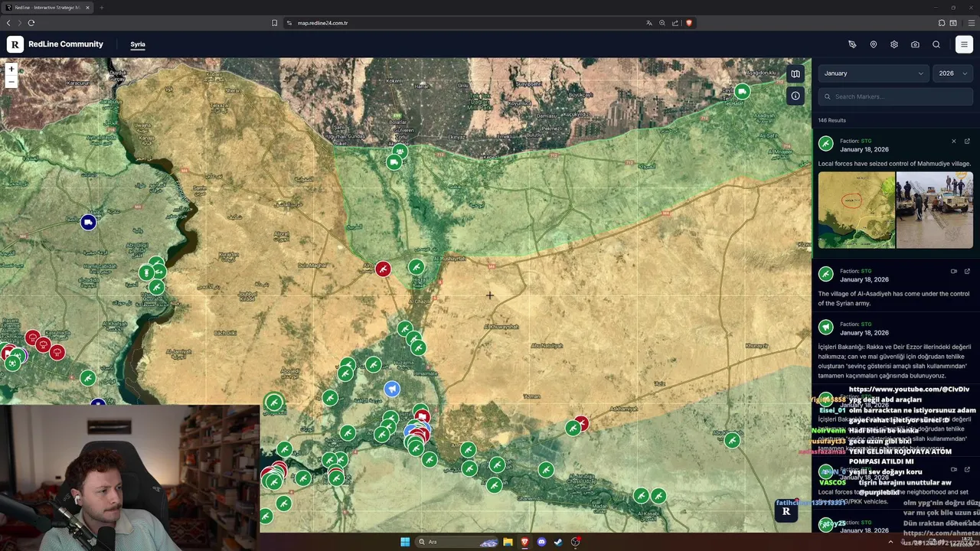Open the map info button
The width and height of the screenshot is (980, 551).
(x=795, y=96)
